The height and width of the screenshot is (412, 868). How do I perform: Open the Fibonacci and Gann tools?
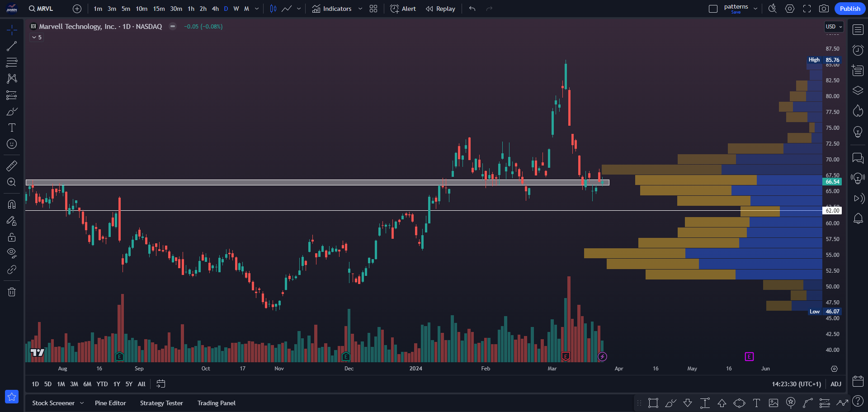[x=12, y=62]
